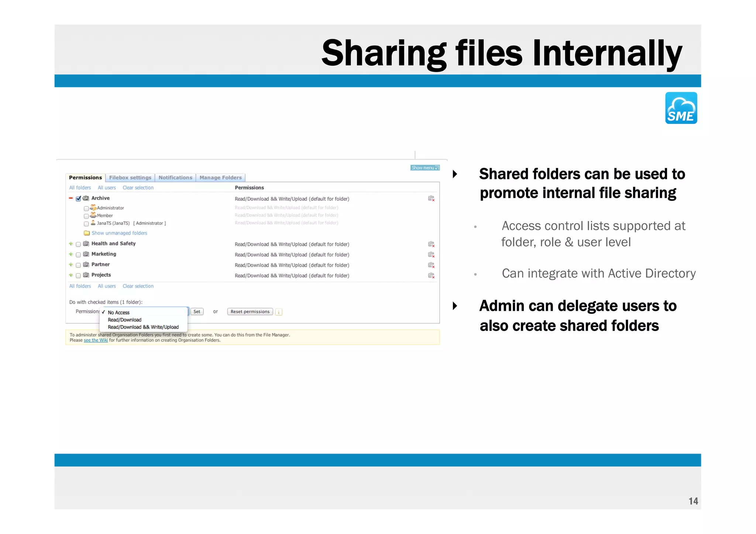Select the Read/Download && Write/Upload option
Screen dimensions: 756x534
point(144,327)
